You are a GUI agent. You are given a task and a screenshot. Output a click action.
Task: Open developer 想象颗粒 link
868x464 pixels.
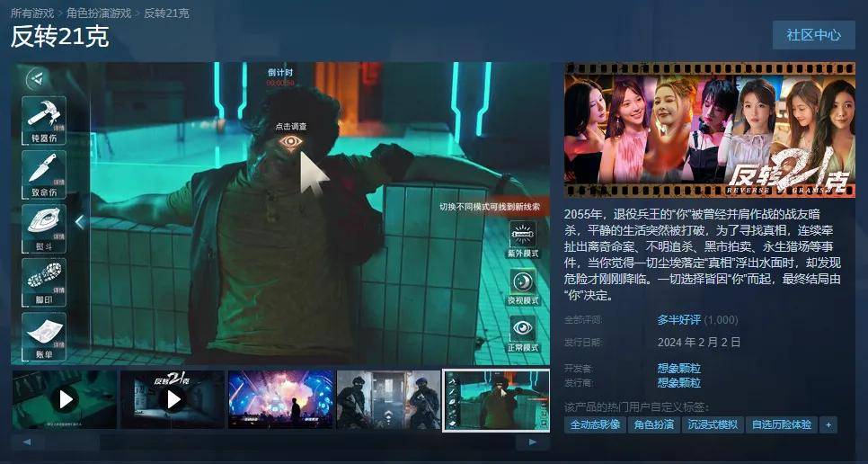(x=678, y=368)
